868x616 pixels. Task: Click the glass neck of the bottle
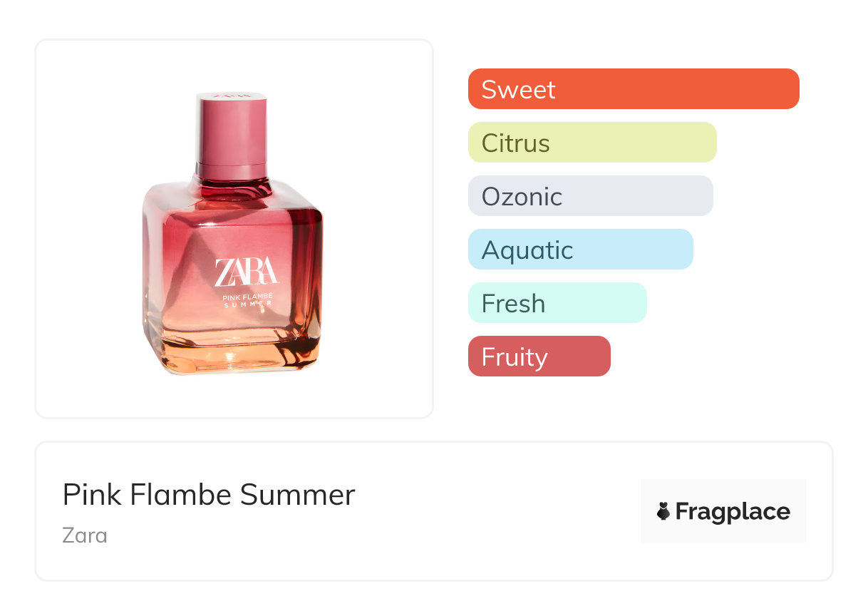tap(234, 187)
